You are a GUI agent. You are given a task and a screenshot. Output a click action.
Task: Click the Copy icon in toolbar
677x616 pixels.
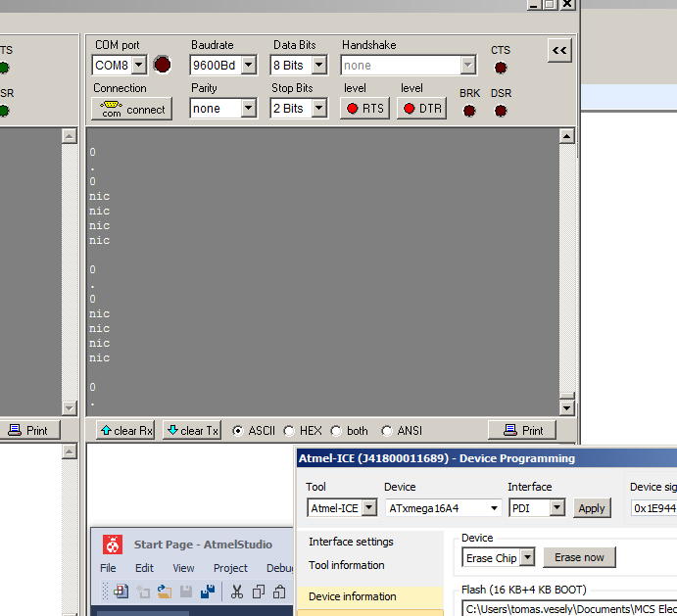pyautogui.click(x=259, y=592)
